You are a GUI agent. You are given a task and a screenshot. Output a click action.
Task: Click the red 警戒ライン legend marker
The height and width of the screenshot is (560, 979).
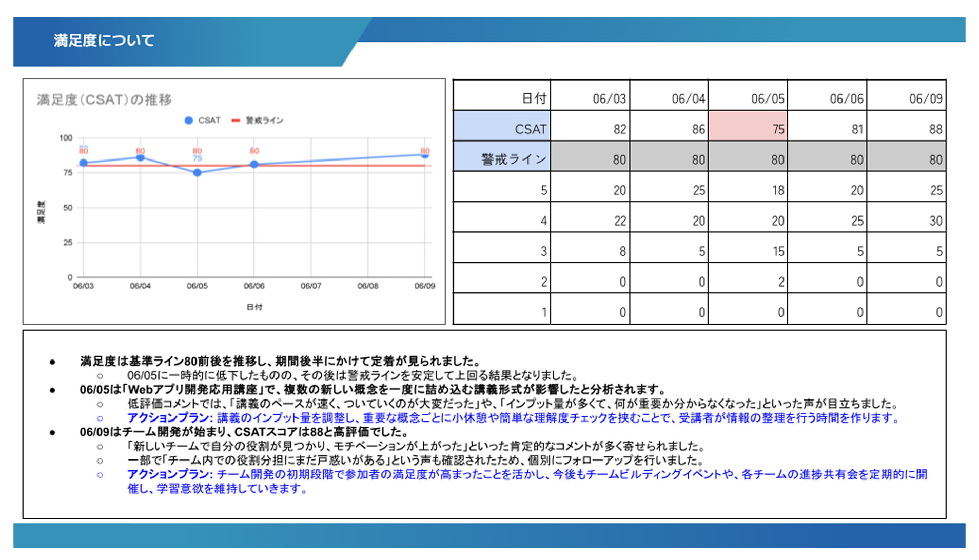[236, 121]
